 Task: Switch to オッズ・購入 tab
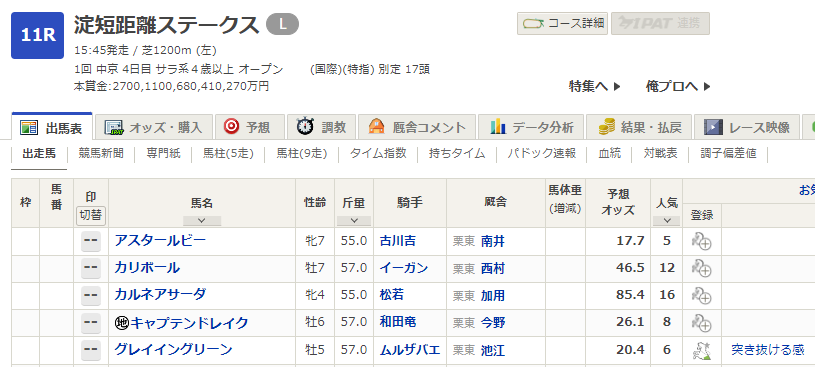pyautogui.click(x=154, y=127)
